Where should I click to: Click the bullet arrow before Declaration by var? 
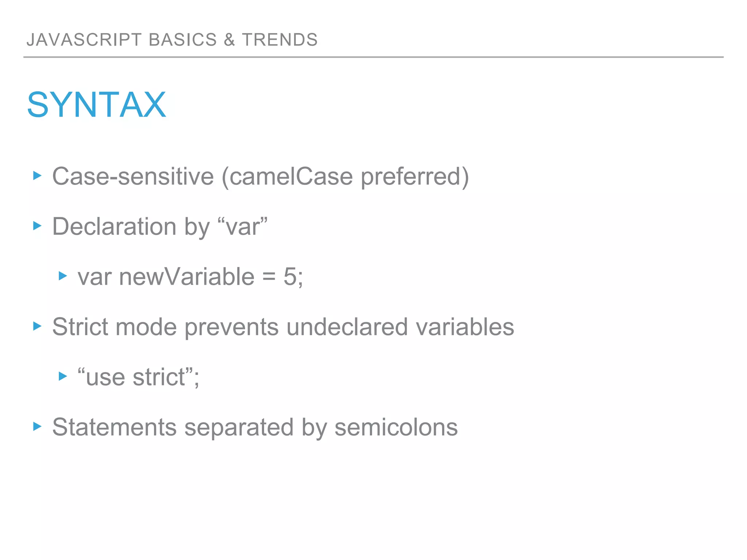pos(37,226)
